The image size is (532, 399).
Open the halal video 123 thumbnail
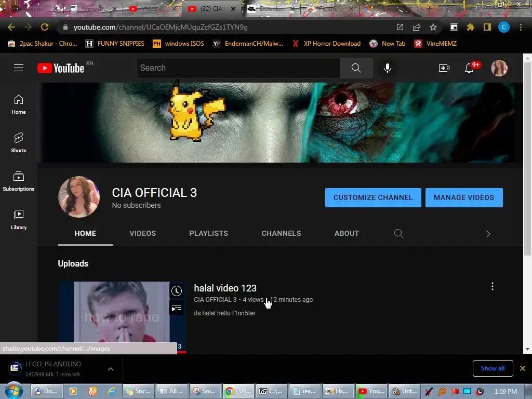pos(122,317)
